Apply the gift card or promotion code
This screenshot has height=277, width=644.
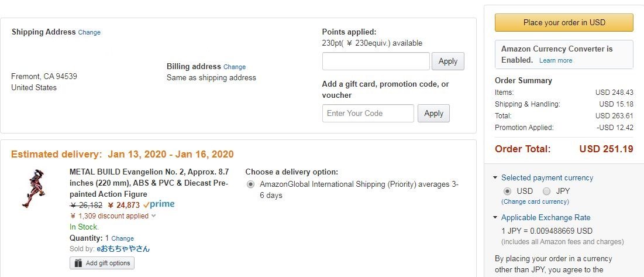click(x=433, y=114)
